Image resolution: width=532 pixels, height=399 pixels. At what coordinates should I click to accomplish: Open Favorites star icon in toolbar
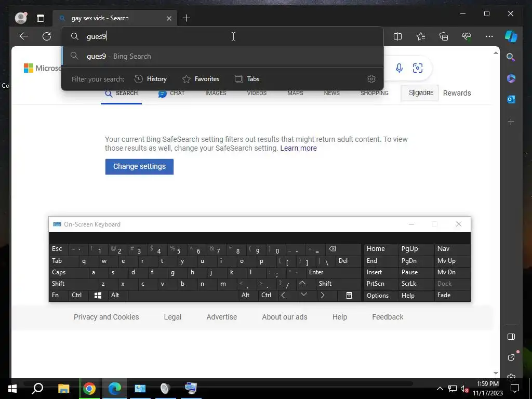pos(421,36)
